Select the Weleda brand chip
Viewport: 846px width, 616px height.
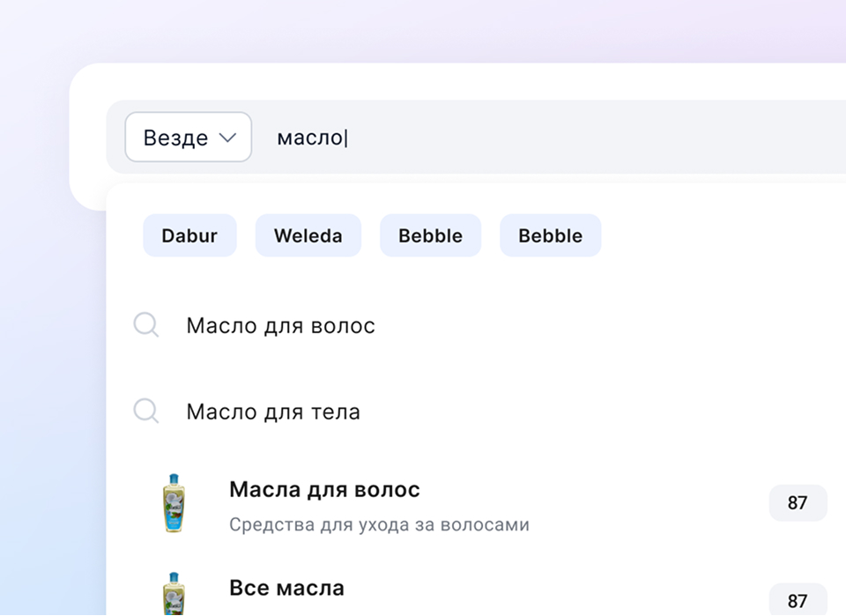[308, 235]
